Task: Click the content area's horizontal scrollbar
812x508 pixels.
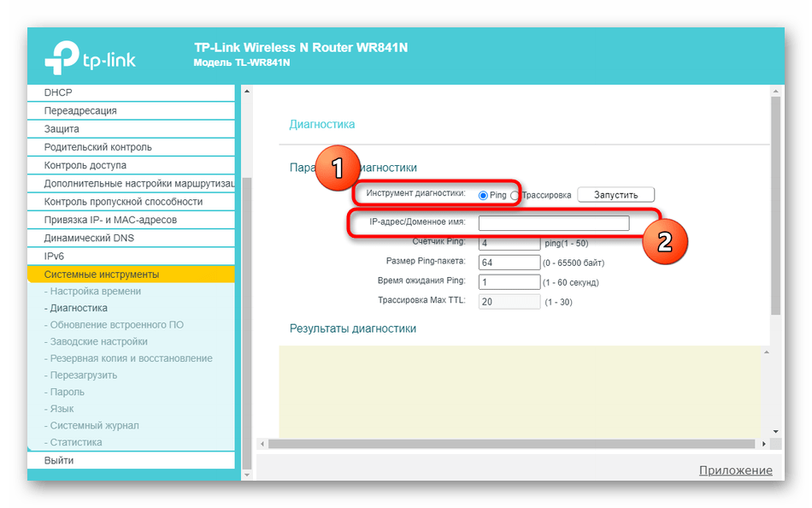Action: (513, 444)
